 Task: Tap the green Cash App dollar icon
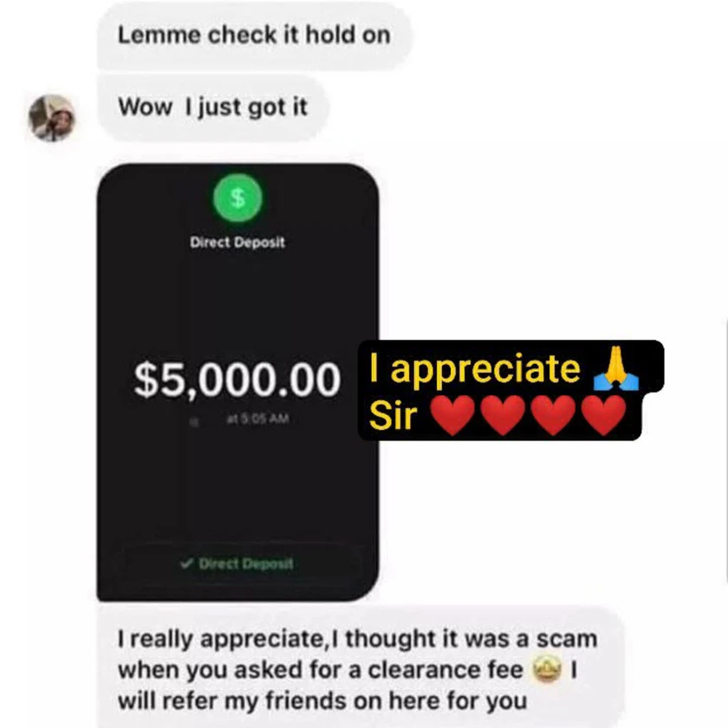(x=237, y=198)
